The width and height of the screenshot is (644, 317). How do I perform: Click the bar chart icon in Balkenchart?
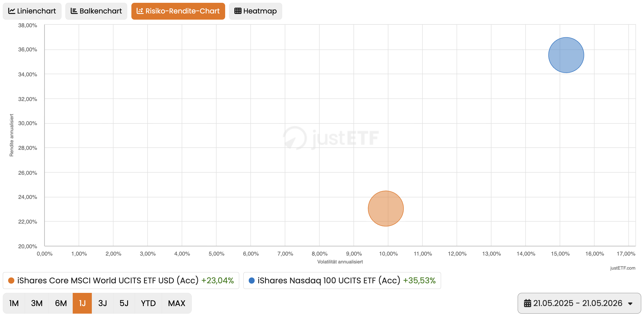point(74,11)
